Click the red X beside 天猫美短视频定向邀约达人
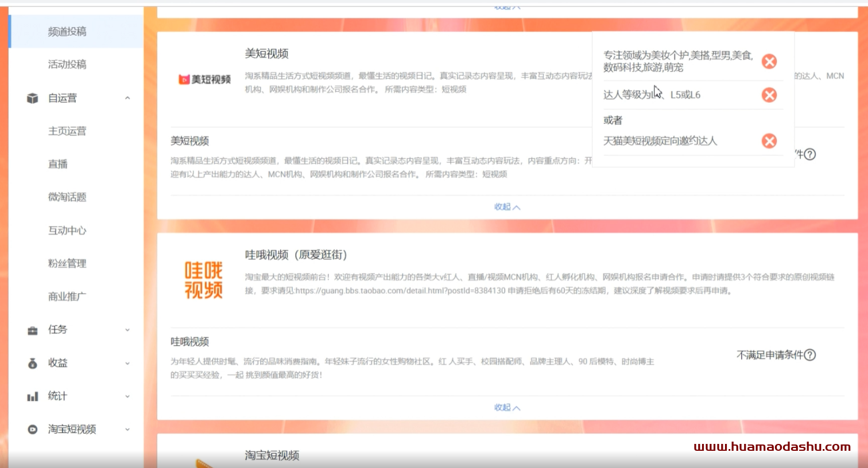 (x=769, y=141)
